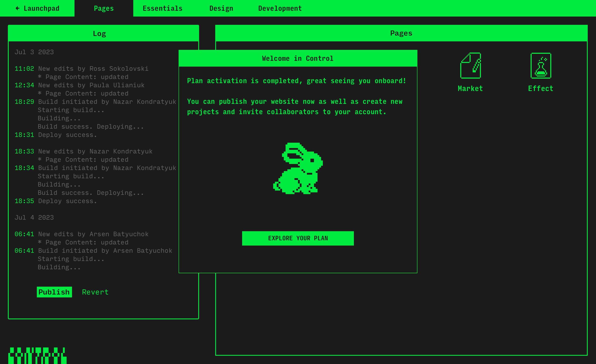Go to the Design tab
The width and height of the screenshot is (596, 364).
tap(221, 8)
